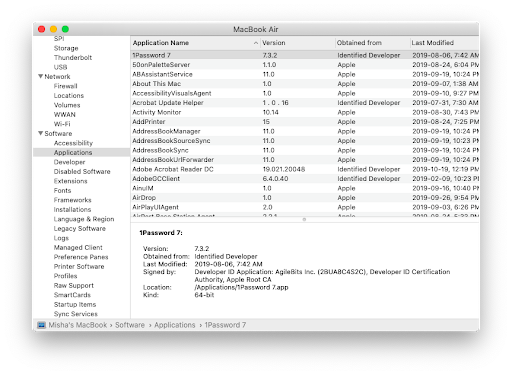Select USB in the sidebar
The height and width of the screenshot is (375, 512).
click(60, 67)
